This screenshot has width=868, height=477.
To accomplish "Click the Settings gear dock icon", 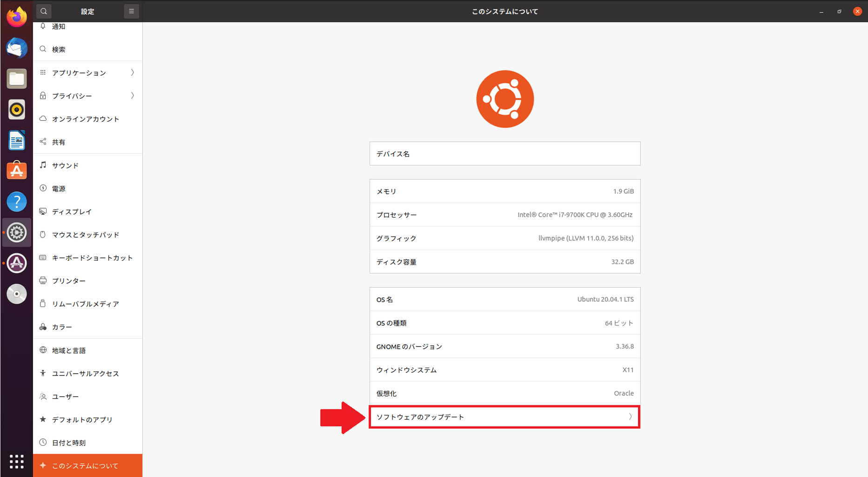I will pyautogui.click(x=17, y=232).
